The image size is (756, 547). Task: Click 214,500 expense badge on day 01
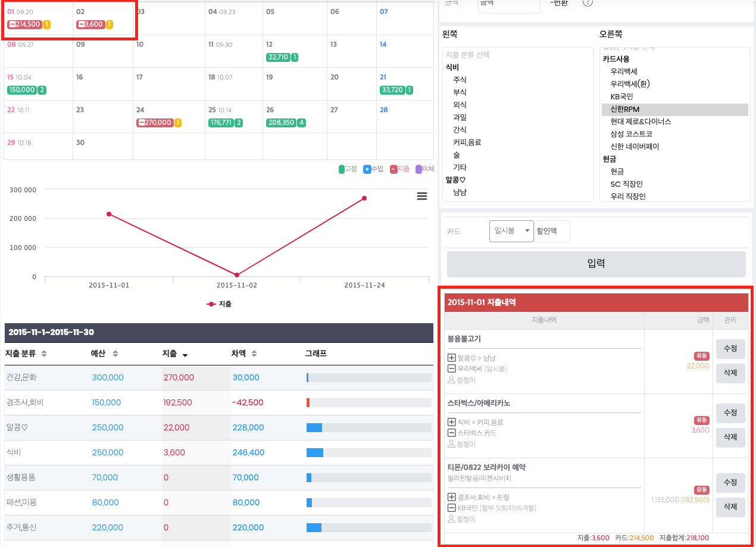(x=24, y=24)
